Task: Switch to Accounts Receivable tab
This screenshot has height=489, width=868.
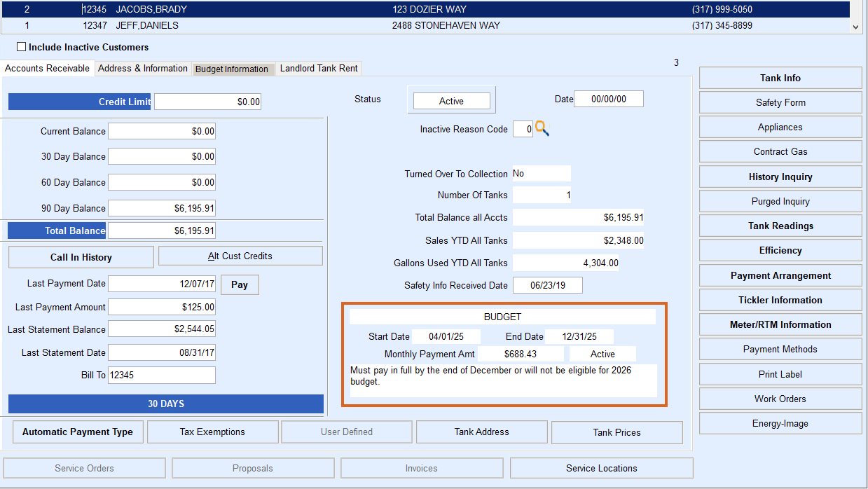Action: [x=48, y=68]
